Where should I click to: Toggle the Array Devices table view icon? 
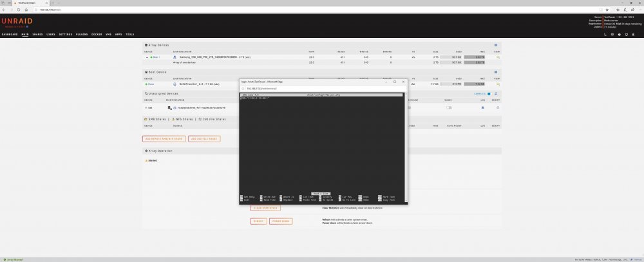pos(496,45)
